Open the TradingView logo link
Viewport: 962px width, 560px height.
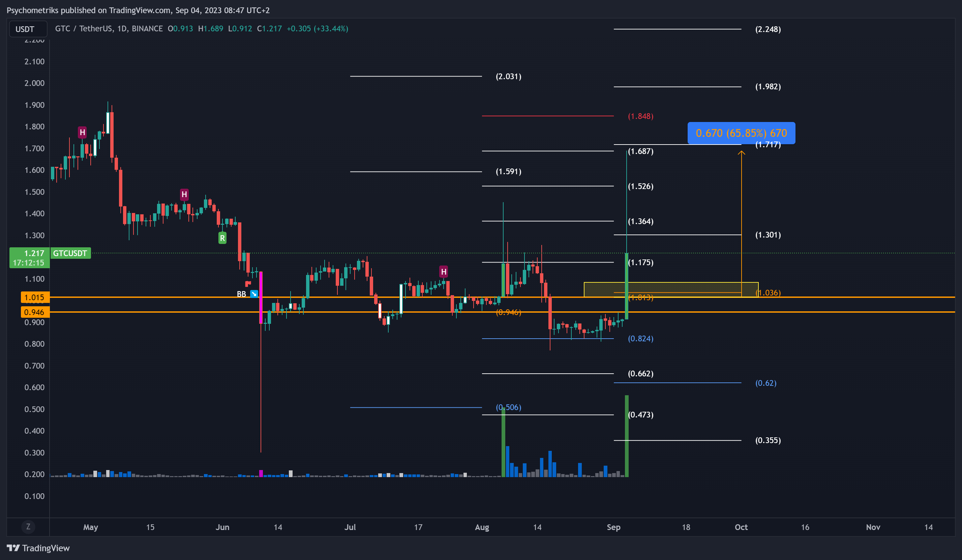point(38,548)
